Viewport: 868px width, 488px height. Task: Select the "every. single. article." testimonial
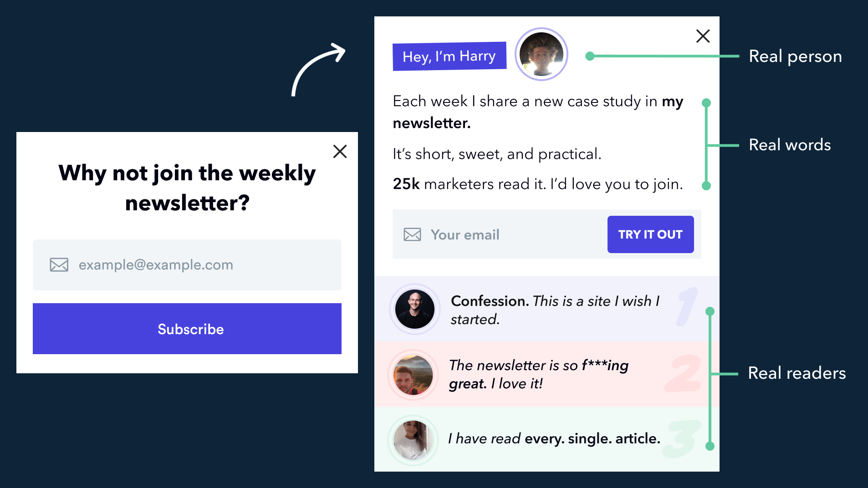[x=554, y=438]
